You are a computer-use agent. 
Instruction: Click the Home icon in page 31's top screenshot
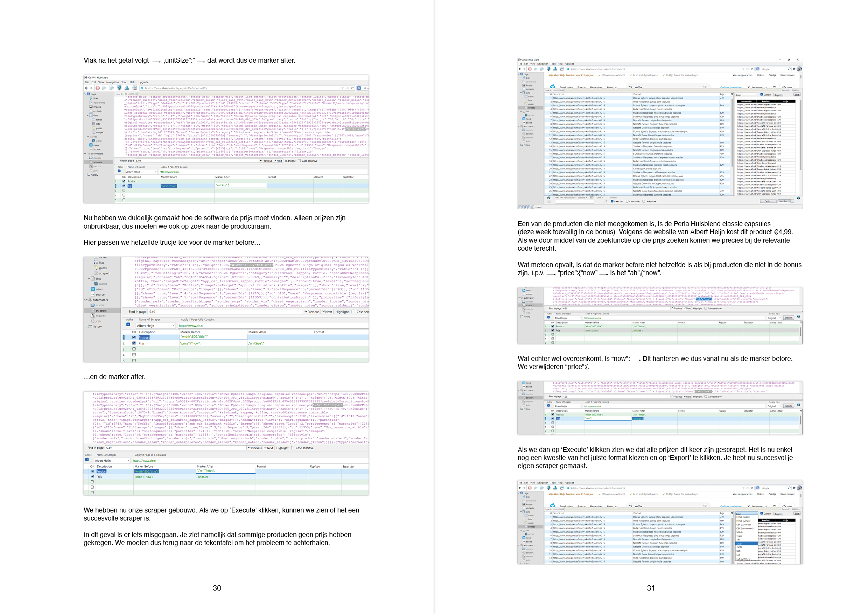tap(794, 69)
